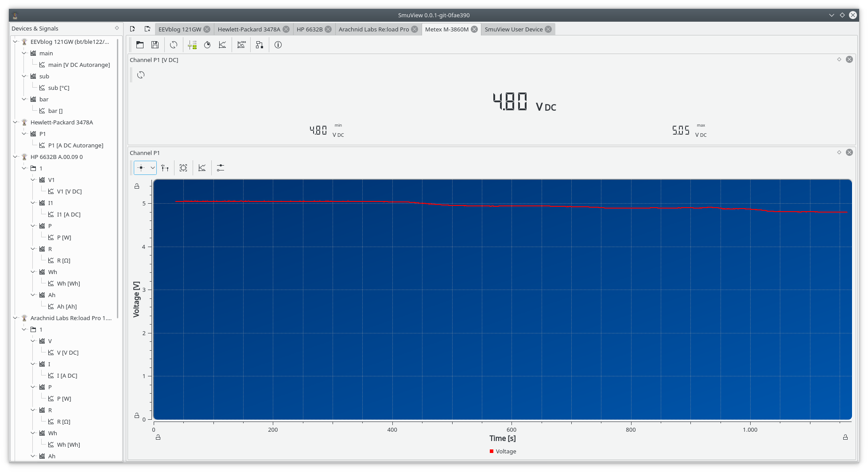Click the max 5.05 V DC readout
The image size is (868, 472).
[x=690, y=130]
